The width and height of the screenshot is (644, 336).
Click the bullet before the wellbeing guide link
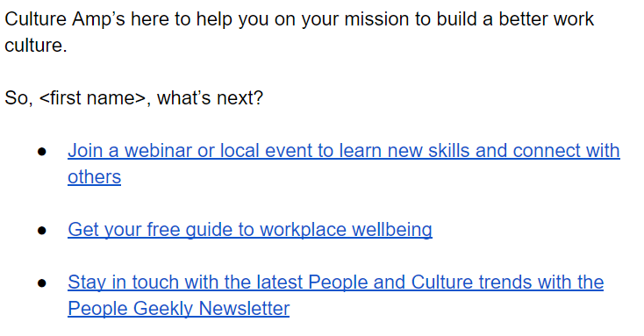[42, 231]
